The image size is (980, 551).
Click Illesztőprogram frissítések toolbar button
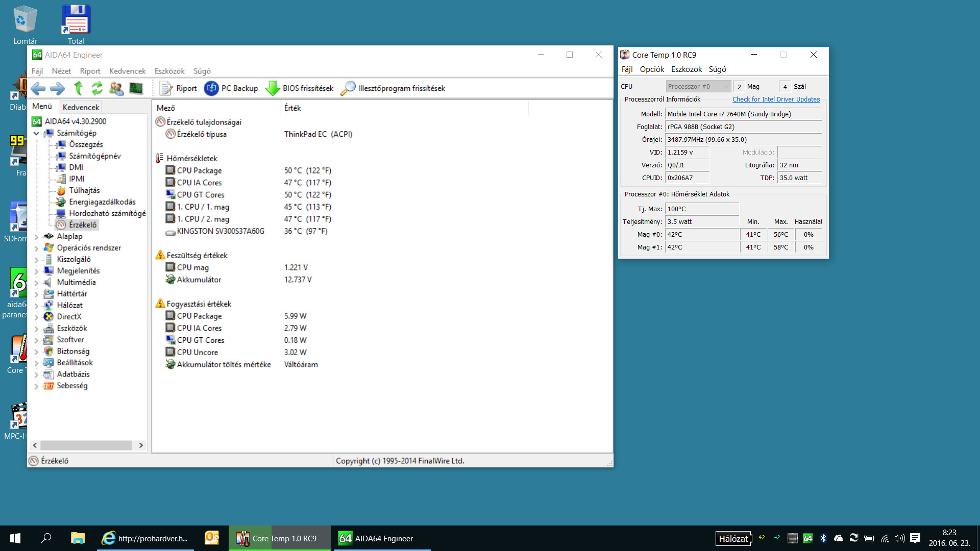(393, 88)
